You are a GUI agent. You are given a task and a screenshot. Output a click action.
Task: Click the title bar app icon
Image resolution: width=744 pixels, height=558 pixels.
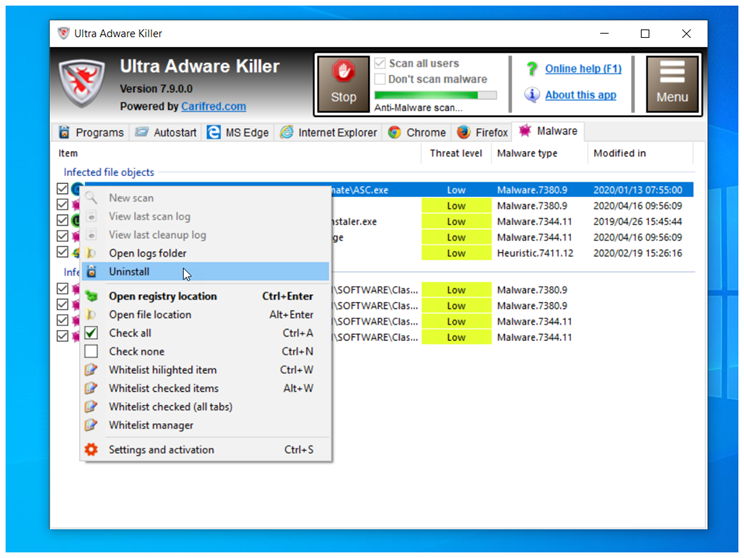[x=63, y=33]
